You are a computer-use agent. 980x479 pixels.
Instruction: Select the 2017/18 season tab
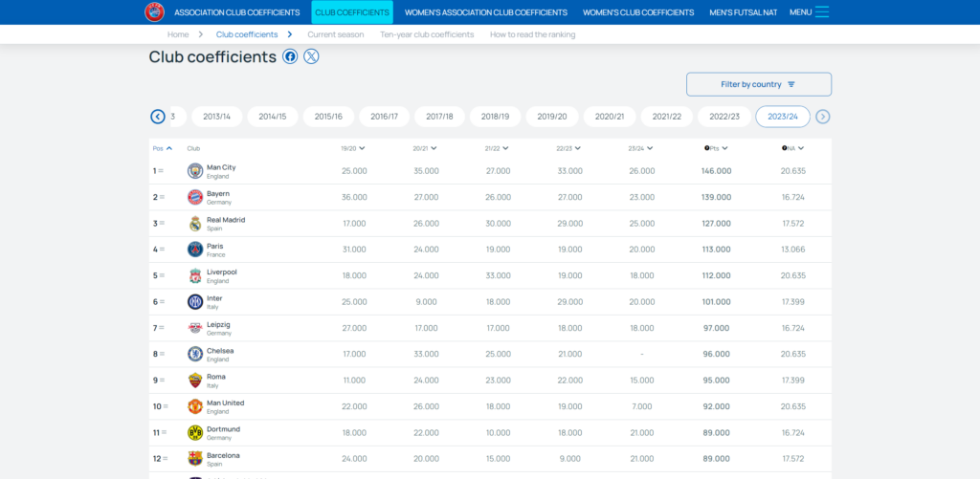pos(439,117)
